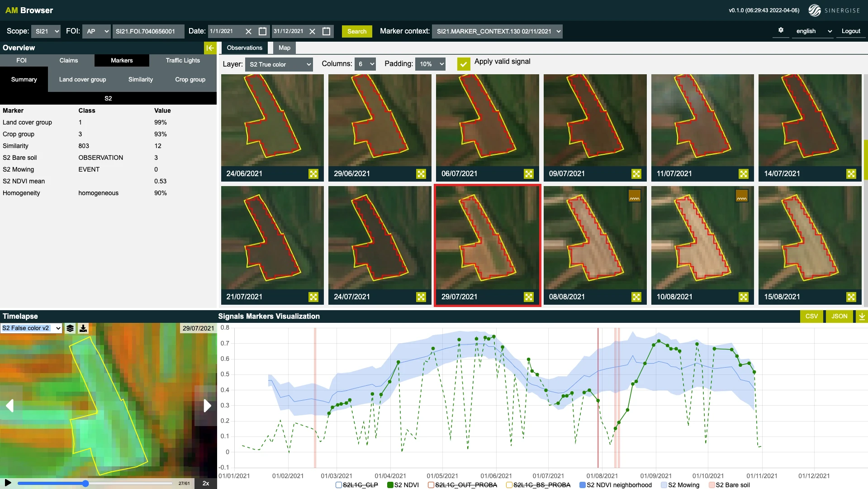This screenshot has width=868, height=489.
Task: Toggle the Apply valid signal checkbox
Action: pos(463,64)
